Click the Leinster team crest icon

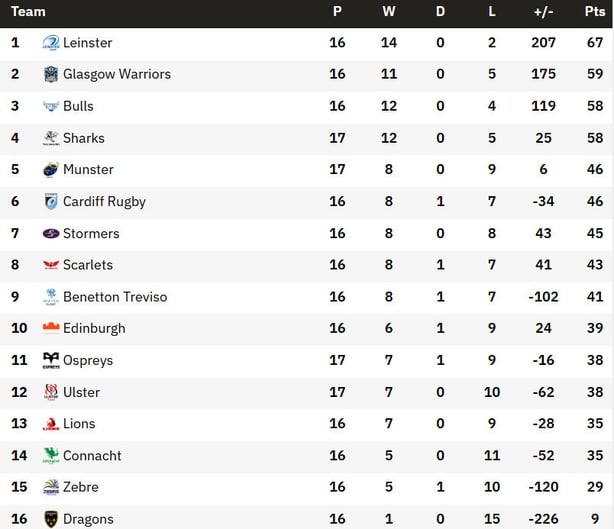point(51,43)
